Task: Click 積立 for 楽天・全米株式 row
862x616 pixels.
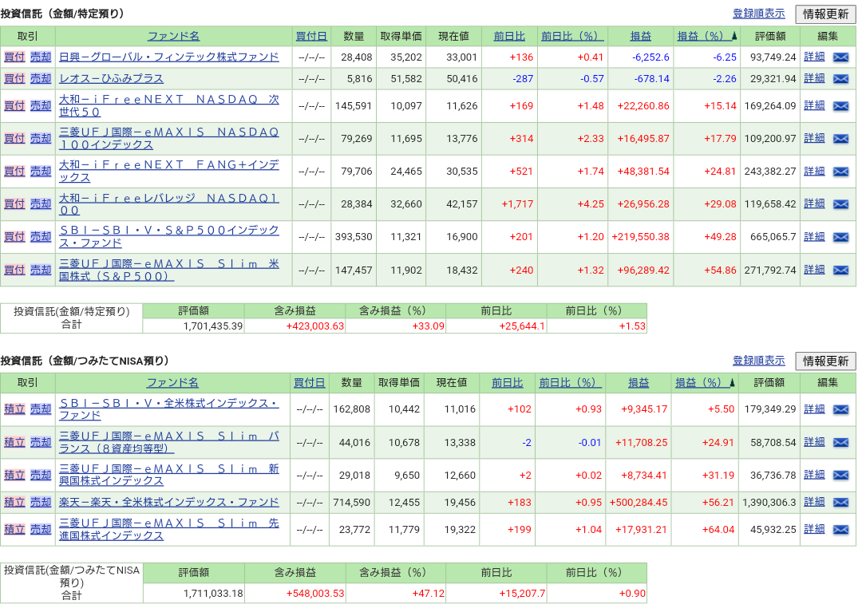Action: 15,502
